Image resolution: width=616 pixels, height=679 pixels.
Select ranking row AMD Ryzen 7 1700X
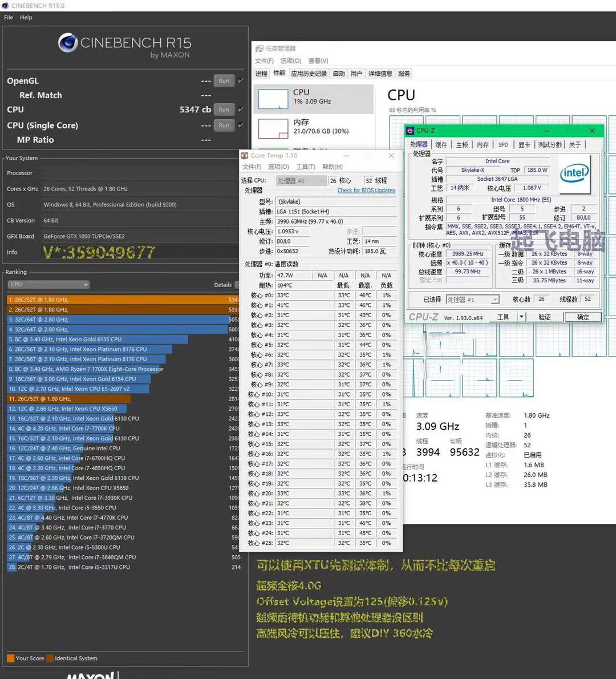click(123, 369)
